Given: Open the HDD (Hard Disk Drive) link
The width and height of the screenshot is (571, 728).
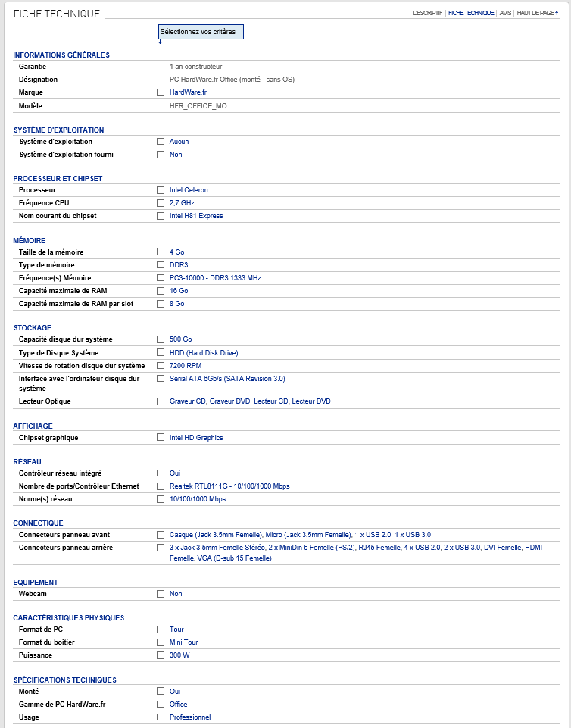Looking at the screenshot, I should point(204,353).
